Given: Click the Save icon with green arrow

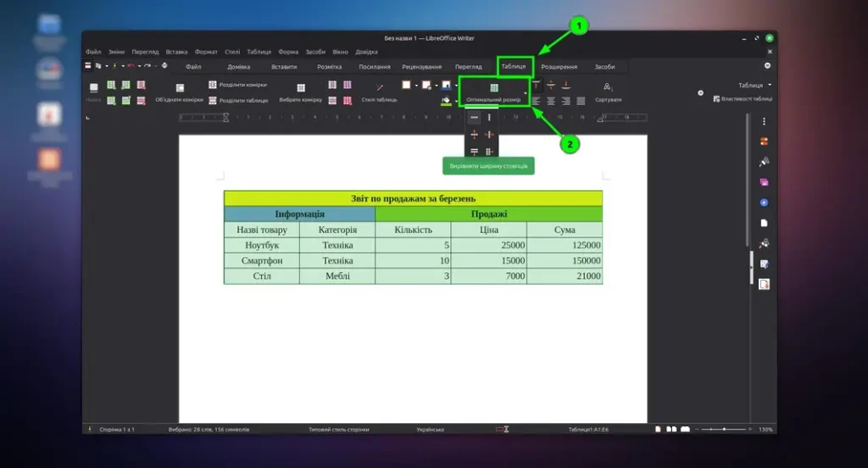Looking at the screenshot, I should tap(114, 65).
